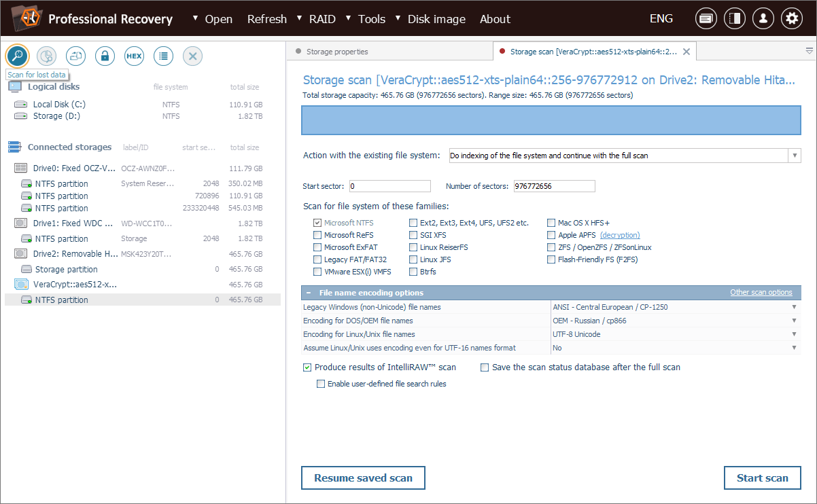
Task: Click the Start sector input field
Action: [389, 186]
